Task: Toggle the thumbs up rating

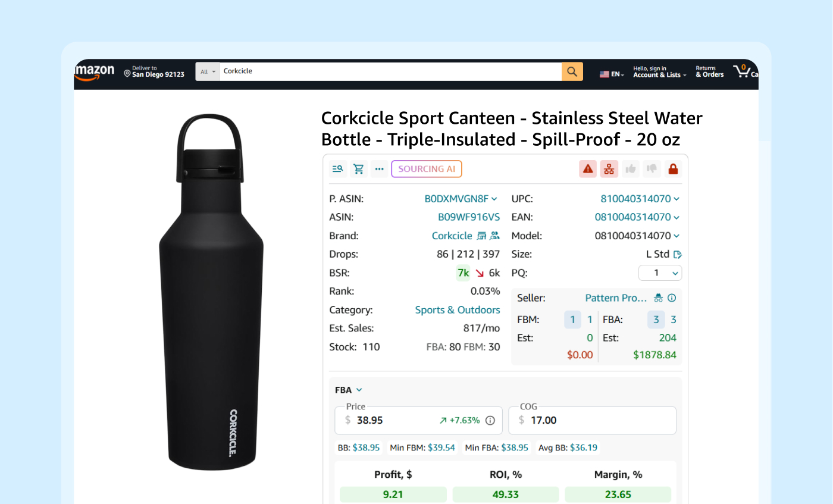Action: [631, 169]
